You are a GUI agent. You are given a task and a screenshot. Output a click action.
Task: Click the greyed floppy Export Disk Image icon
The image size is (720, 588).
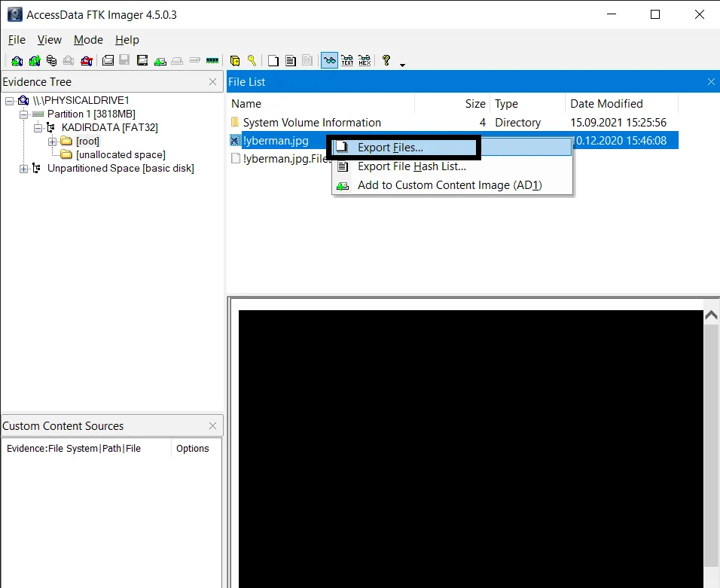tap(124, 60)
